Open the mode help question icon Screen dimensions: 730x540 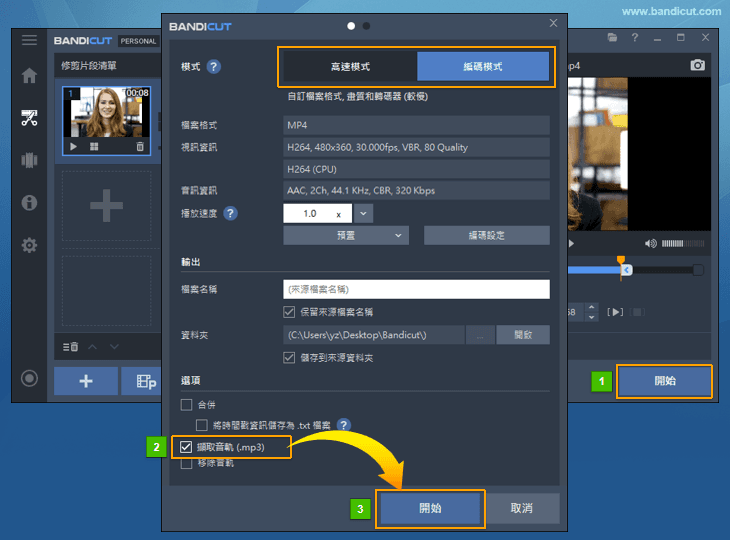tap(214, 67)
